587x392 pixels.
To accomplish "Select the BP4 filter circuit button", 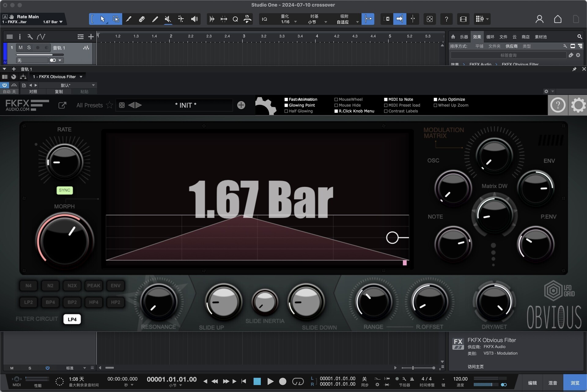I will (x=50, y=302).
